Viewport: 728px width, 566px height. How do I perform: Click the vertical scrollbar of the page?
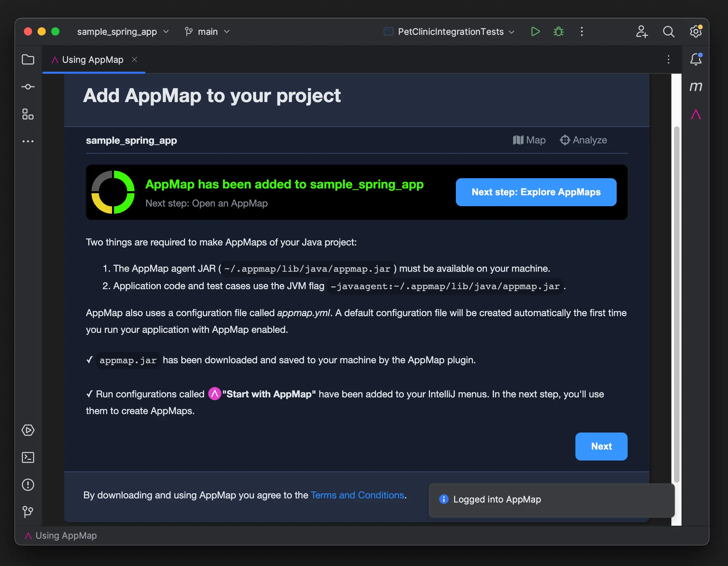tap(676, 304)
